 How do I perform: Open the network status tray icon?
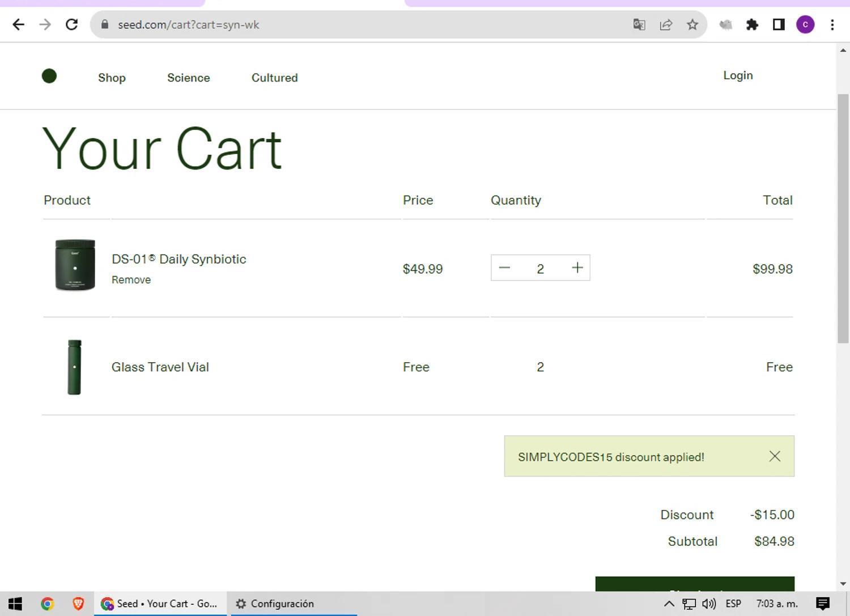point(688,604)
